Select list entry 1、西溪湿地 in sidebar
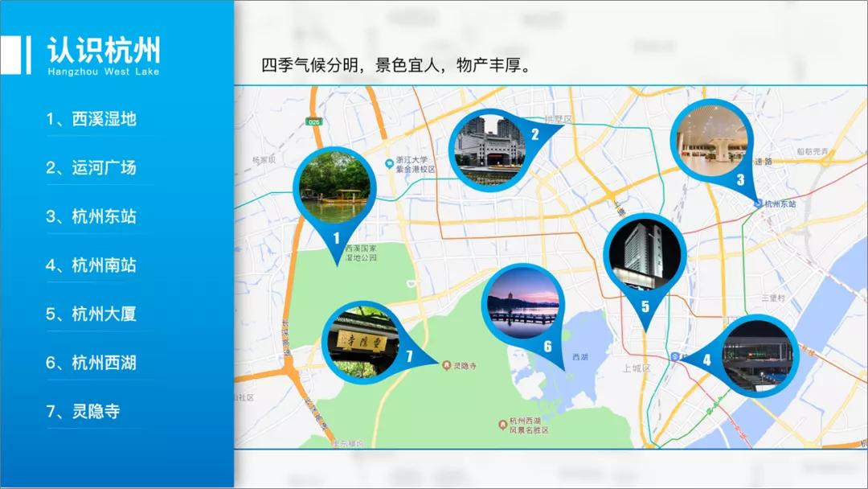 [94, 119]
